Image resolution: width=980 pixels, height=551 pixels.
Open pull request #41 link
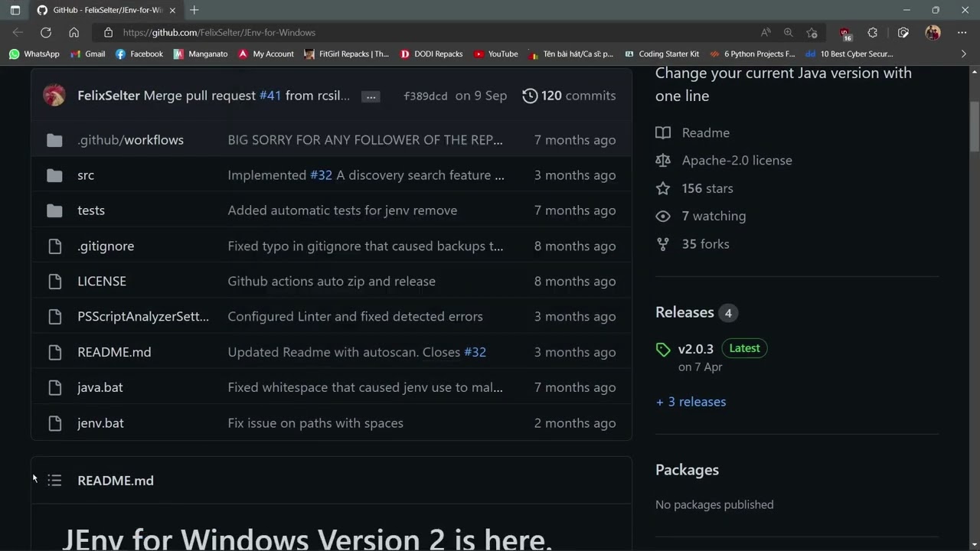[270, 96]
